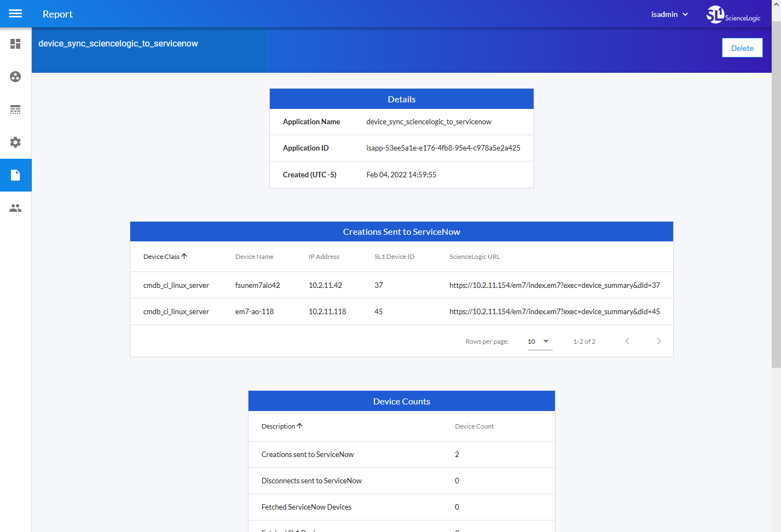
Task: Select the Reports document icon in sidebar
Action: point(15,175)
